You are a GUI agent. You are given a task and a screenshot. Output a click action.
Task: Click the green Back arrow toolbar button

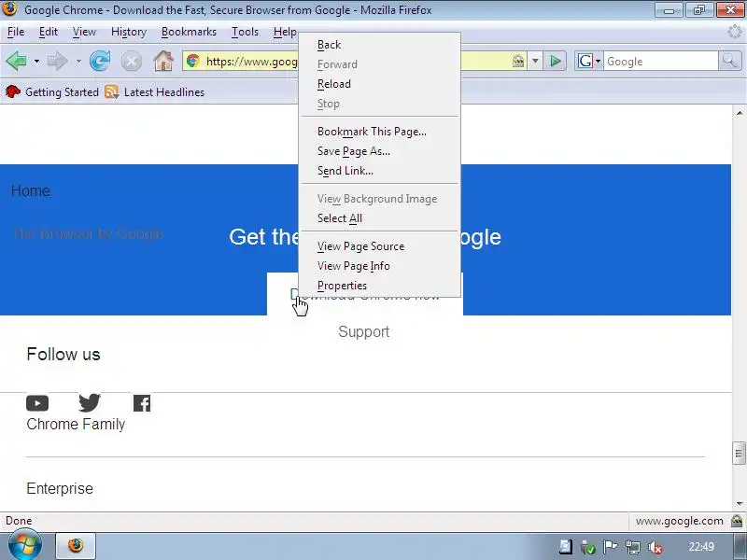17,61
